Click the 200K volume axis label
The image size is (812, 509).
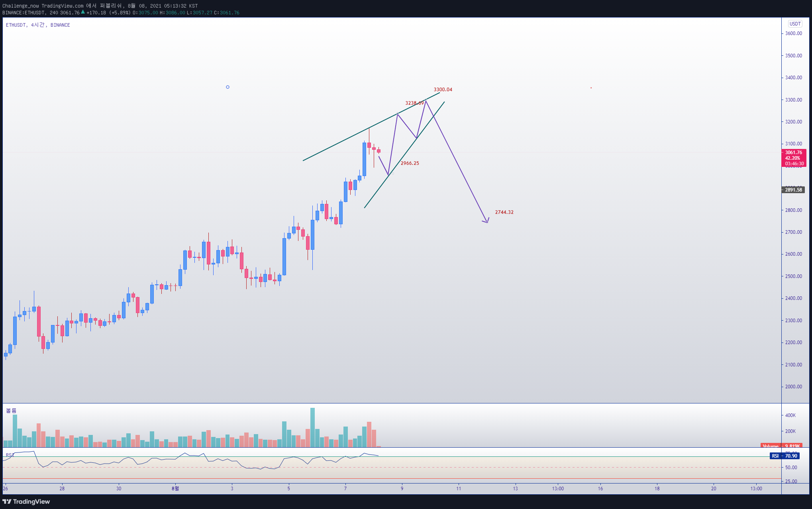tap(790, 431)
